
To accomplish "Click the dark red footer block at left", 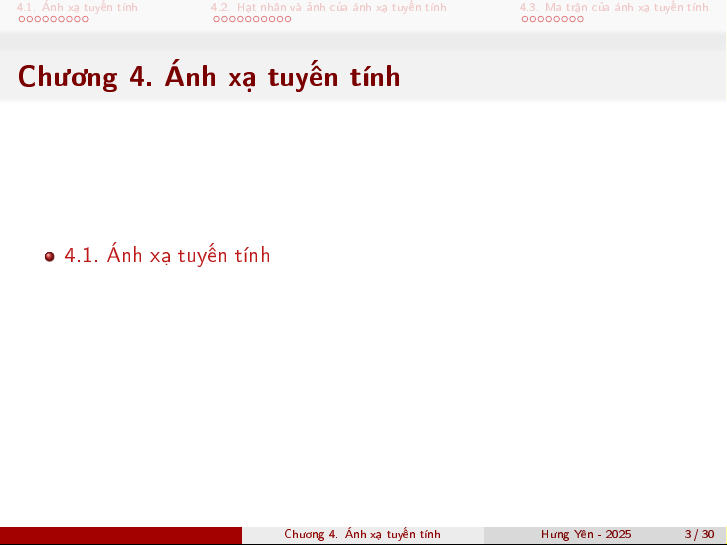I will [x=120, y=535].
